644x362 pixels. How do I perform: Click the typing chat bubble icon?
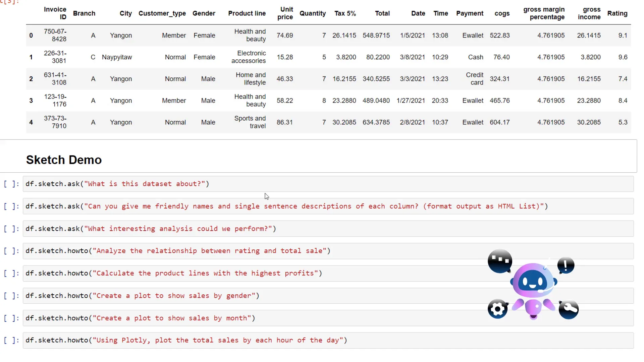pos(499,261)
